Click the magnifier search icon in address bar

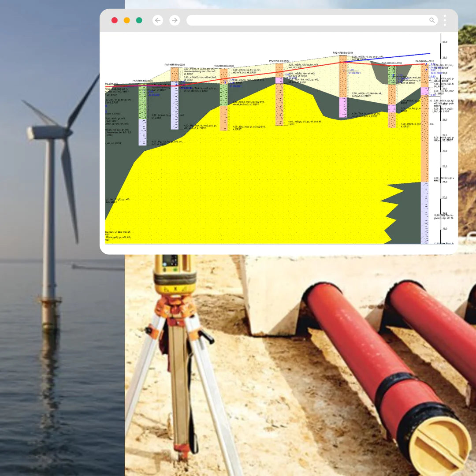click(432, 20)
